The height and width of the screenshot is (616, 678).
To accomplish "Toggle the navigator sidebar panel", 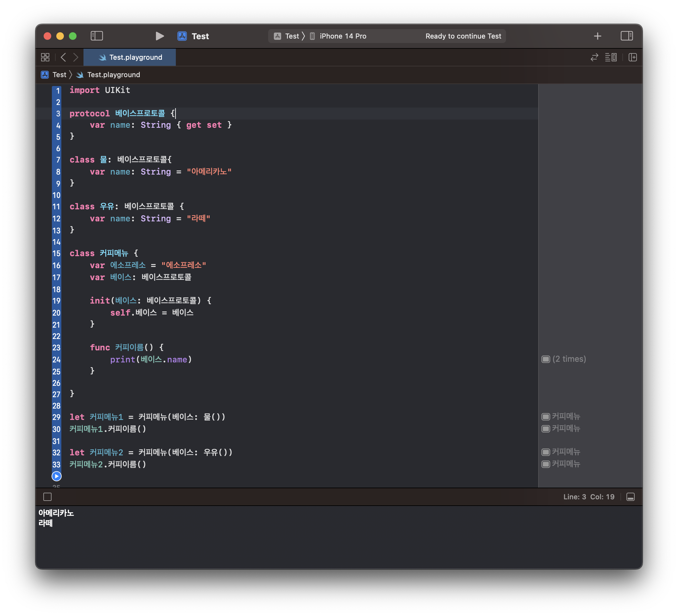I will [x=96, y=36].
